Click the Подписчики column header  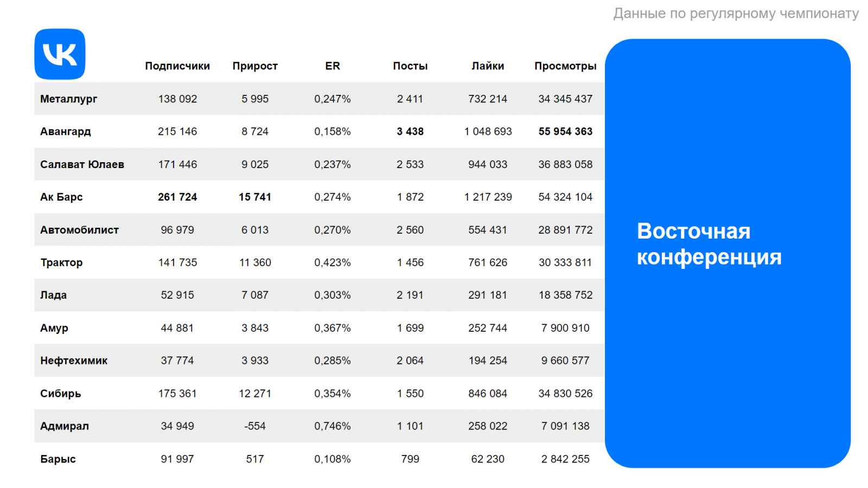click(x=177, y=66)
